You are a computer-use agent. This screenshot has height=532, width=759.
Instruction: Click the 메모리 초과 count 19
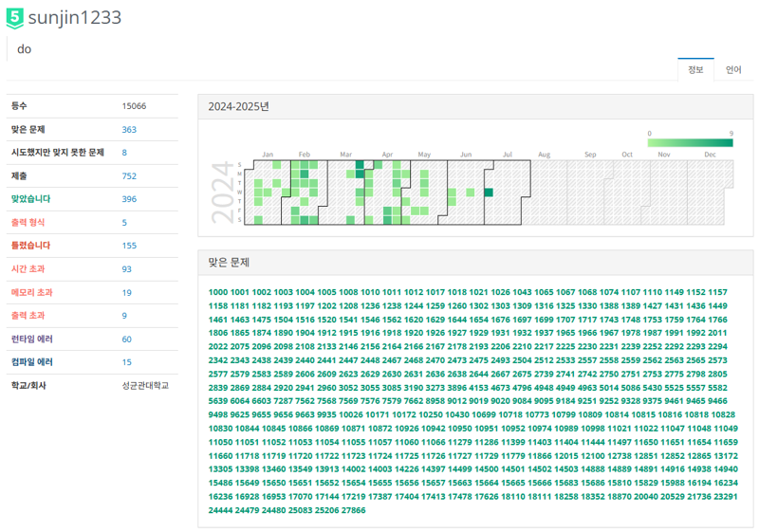point(127,292)
